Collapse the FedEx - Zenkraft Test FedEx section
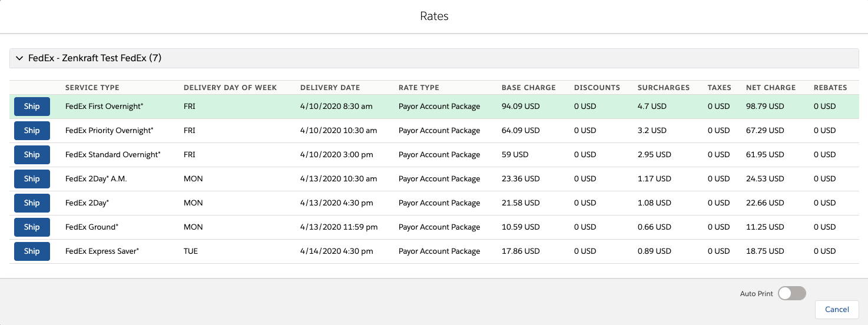The height and width of the screenshot is (325, 868). tap(19, 58)
